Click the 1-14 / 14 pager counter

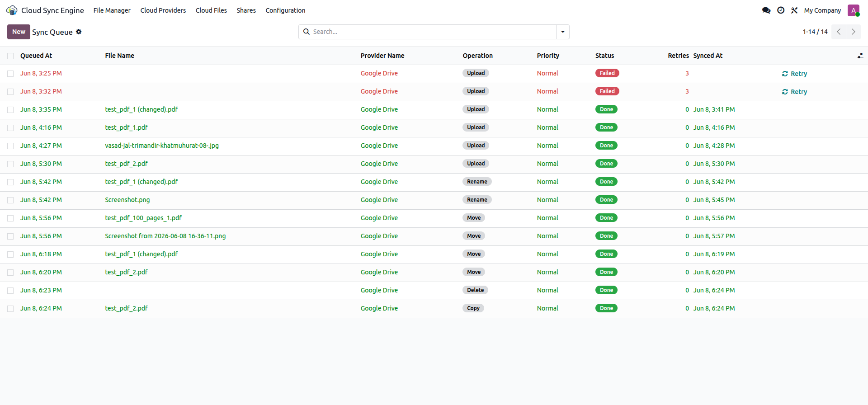pos(815,32)
